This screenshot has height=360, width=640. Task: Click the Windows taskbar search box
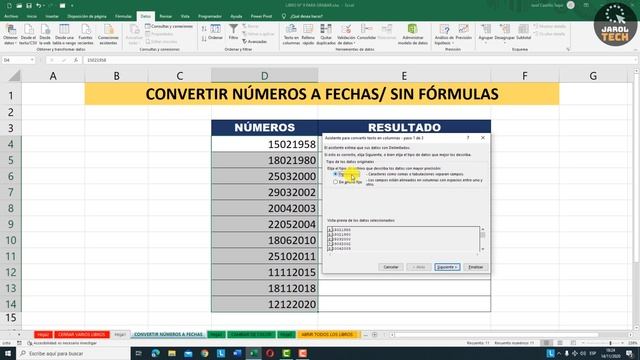[73, 353]
